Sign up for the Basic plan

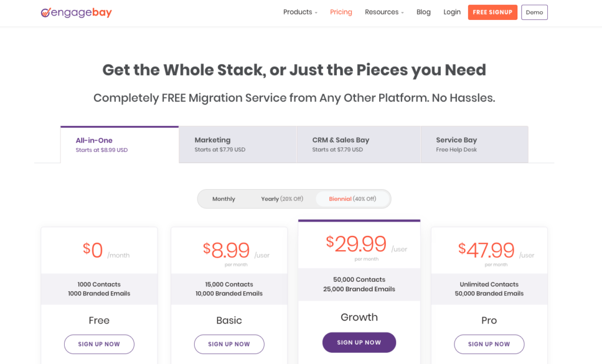[x=229, y=344]
